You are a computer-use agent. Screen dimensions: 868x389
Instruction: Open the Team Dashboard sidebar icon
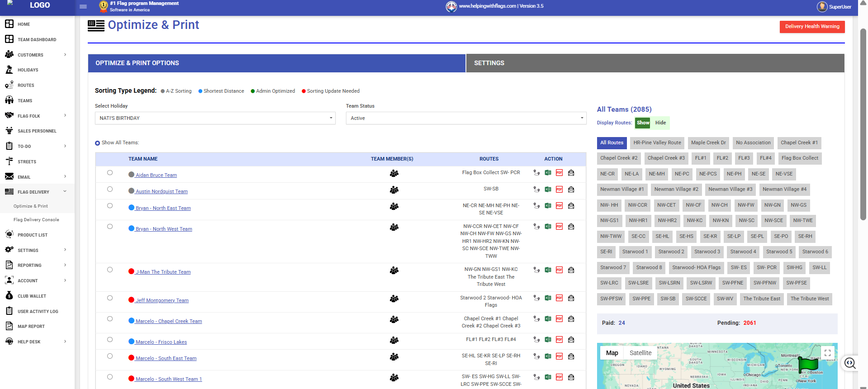pos(9,39)
